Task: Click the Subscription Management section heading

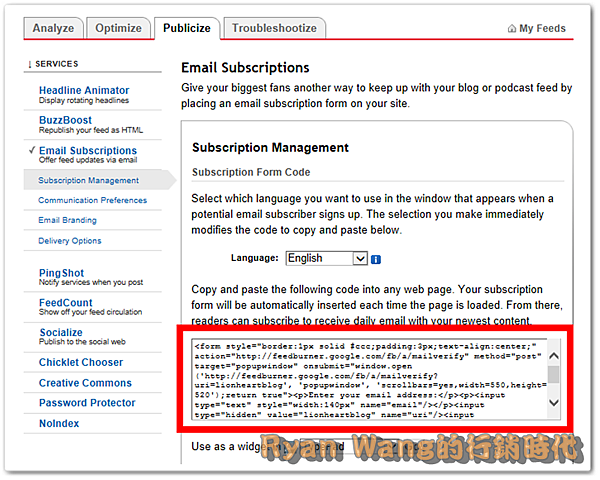Action: click(270, 148)
